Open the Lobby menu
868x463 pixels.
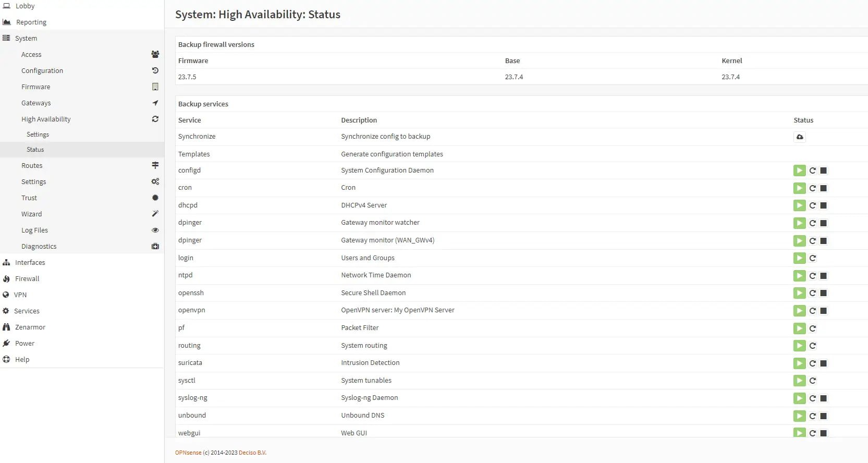tap(82, 6)
